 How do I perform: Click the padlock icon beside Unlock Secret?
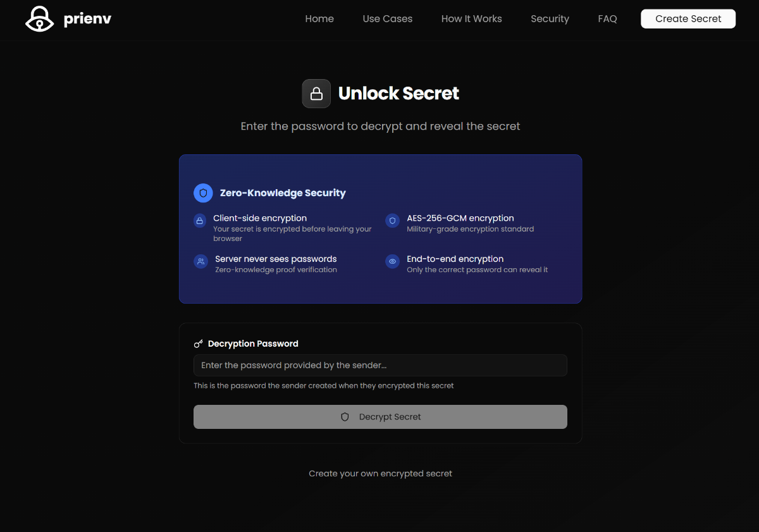click(x=316, y=94)
